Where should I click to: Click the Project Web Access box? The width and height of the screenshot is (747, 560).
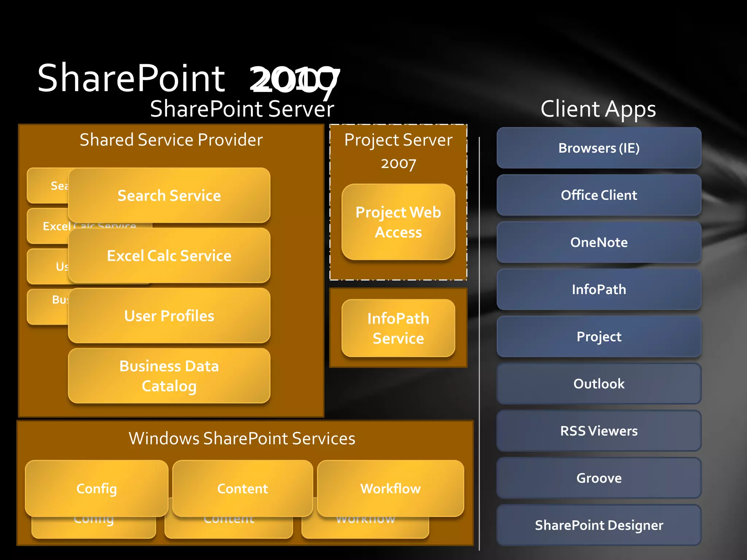(398, 222)
